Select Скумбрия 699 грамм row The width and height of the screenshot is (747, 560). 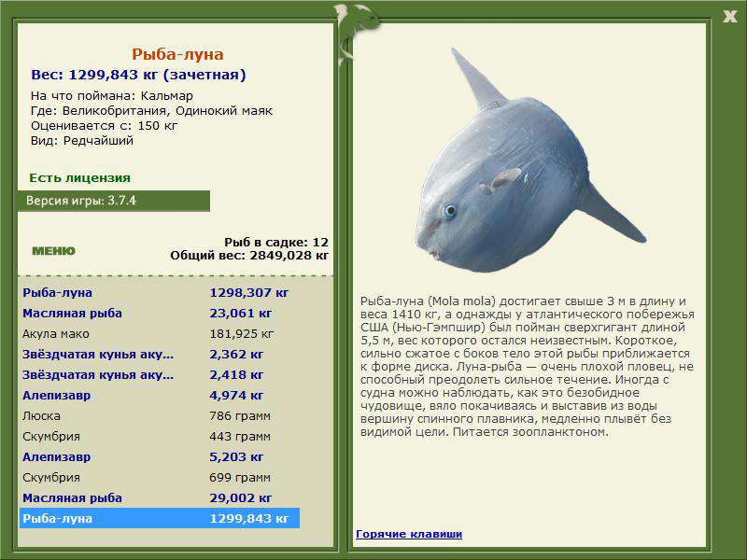160,477
